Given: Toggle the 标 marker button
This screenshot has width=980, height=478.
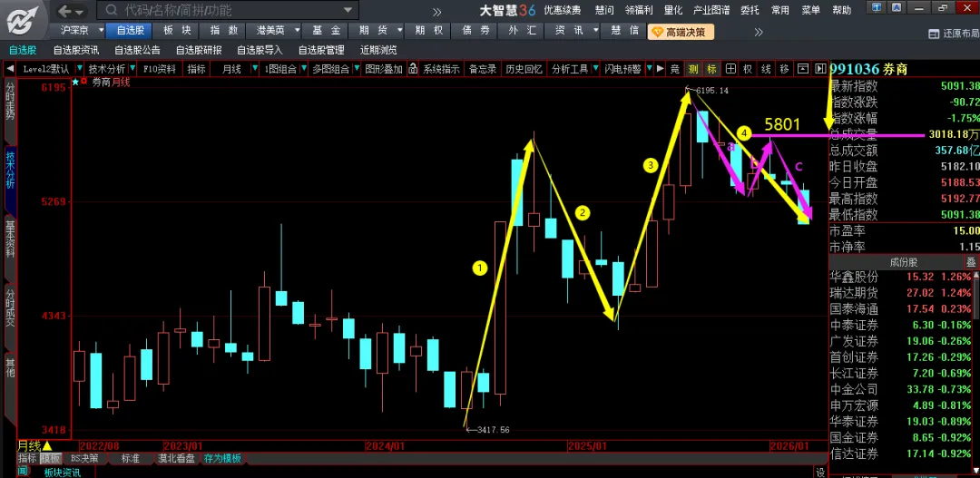Looking at the screenshot, I should click(x=711, y=69).
